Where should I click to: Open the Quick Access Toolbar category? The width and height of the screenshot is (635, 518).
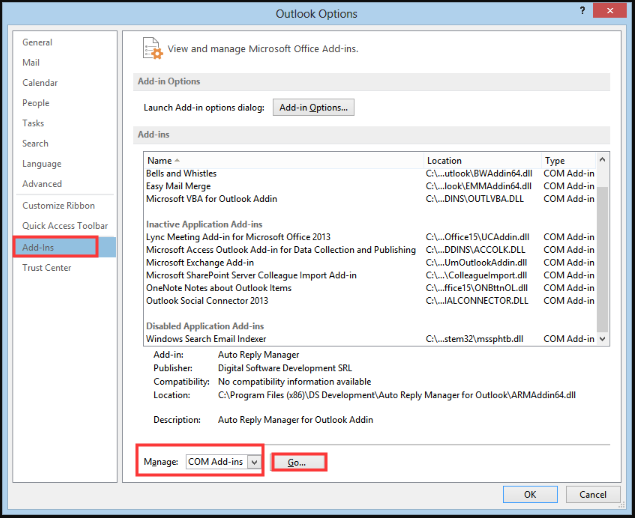(65, 226)
